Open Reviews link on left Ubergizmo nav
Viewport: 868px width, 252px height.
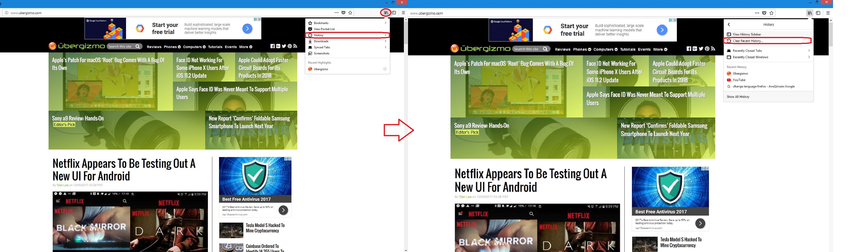154,47
